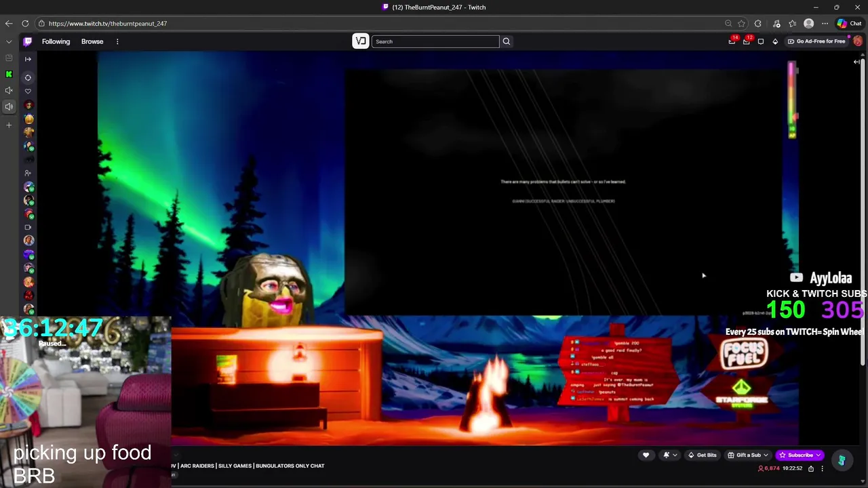Open the Copilot Chat button
The width and height of the screenshot is (868, 488).
click(x=849, y=23)
